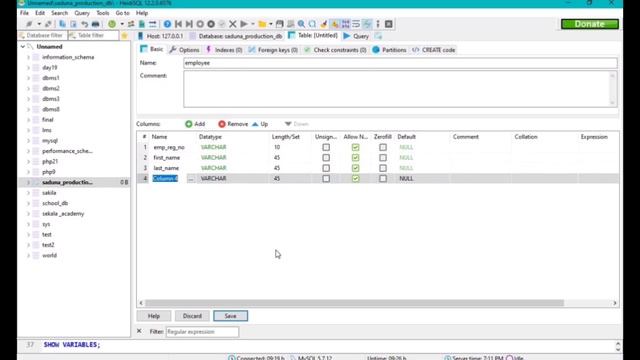The height and width of the screenshot is (360, 640).
Task: Click the Filter regular expression field
Action: (x=202, y=332)
